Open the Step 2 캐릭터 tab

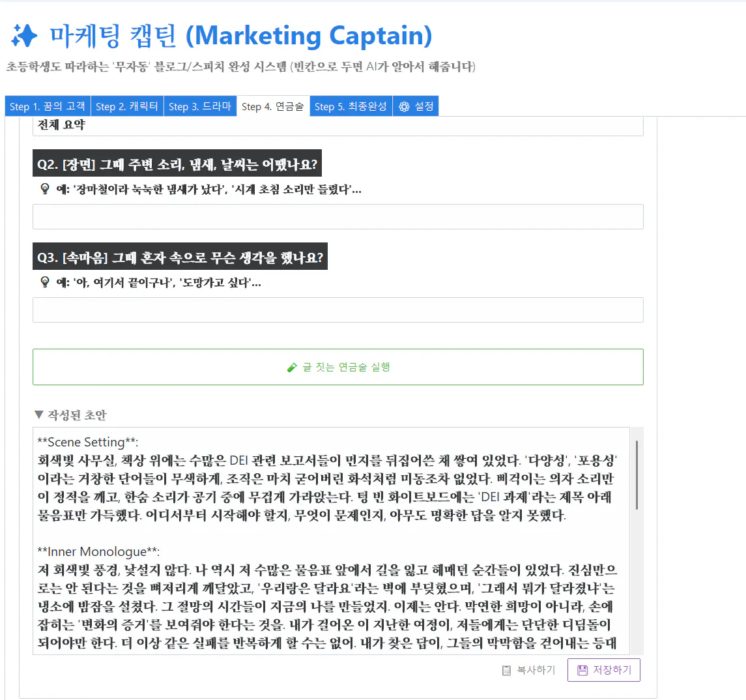coord(126,106)
